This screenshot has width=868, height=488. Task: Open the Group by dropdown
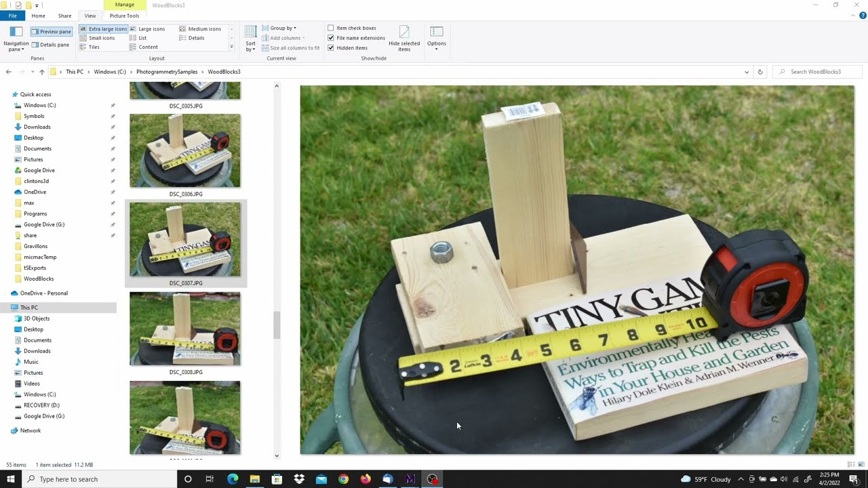279,28
